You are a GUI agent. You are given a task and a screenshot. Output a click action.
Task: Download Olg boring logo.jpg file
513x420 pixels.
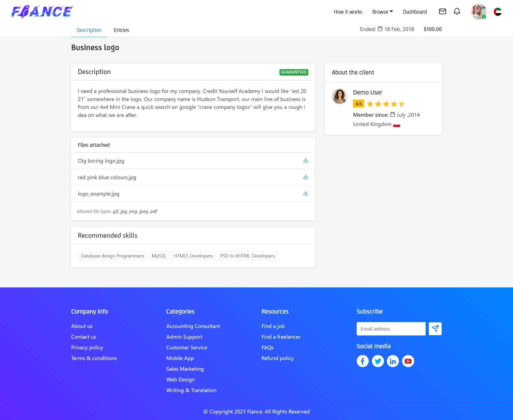(x=305, y=160)
